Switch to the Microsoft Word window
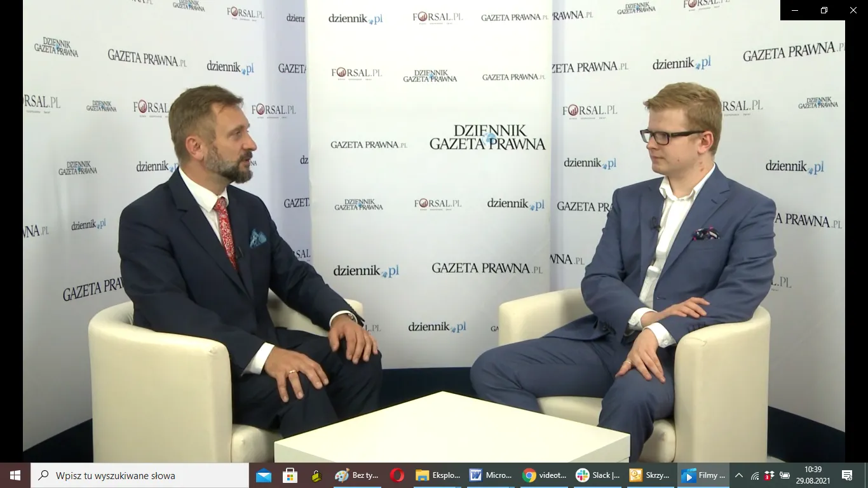 click(491, 475)
